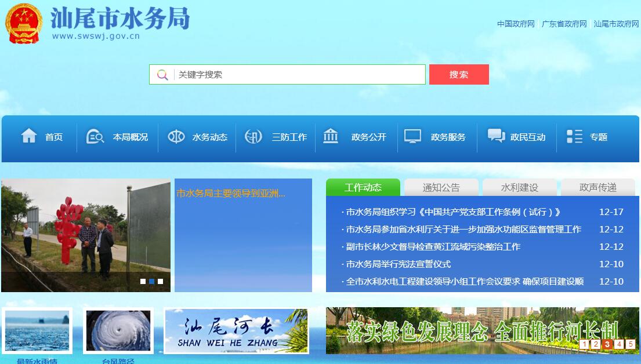Screen dimensions: 641x364
Task: Click the home icon beside 首页
Action: [x=29, y=136]
